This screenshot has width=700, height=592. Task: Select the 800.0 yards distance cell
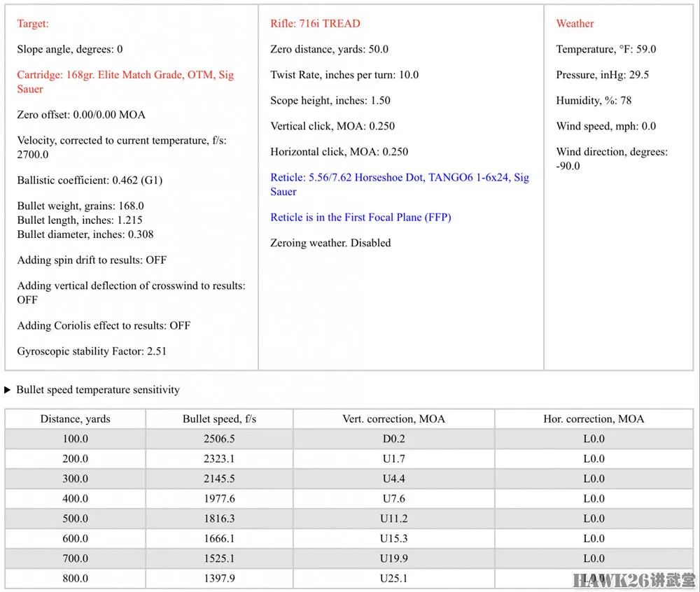pos(76,578)
